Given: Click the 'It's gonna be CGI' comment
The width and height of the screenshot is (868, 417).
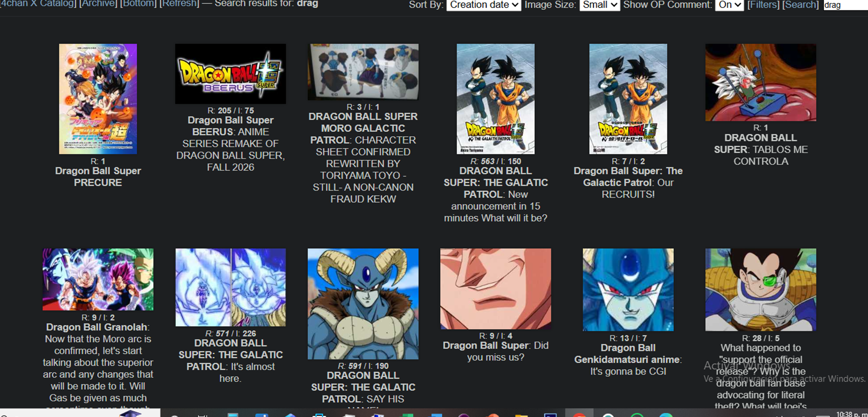Looking at the screenshot, I should [x=628, y=372].
